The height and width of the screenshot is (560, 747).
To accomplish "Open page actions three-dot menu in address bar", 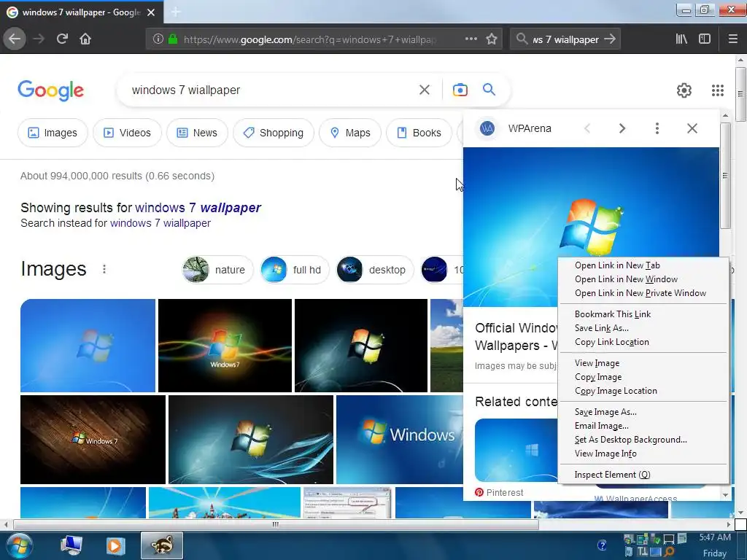I will [x=471, y=39].
